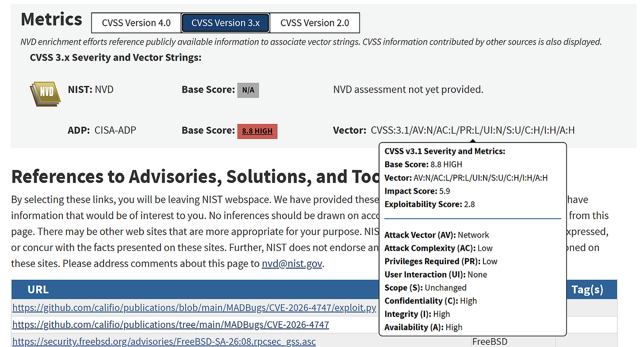Click the 'Metrics' section heading

(51, 19)
